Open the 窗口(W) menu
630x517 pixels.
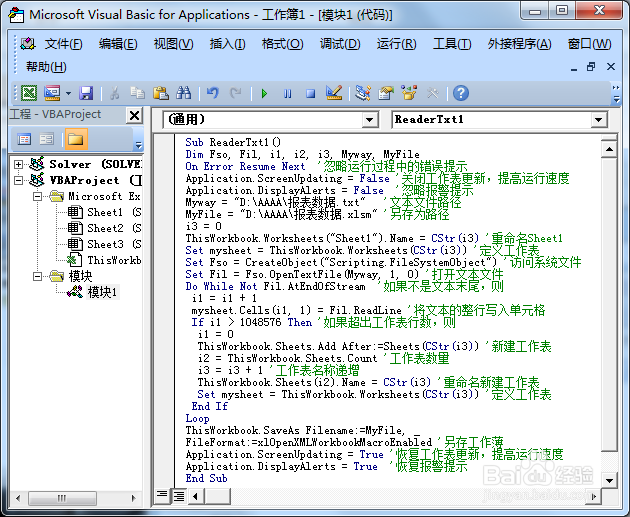point(589,44)
